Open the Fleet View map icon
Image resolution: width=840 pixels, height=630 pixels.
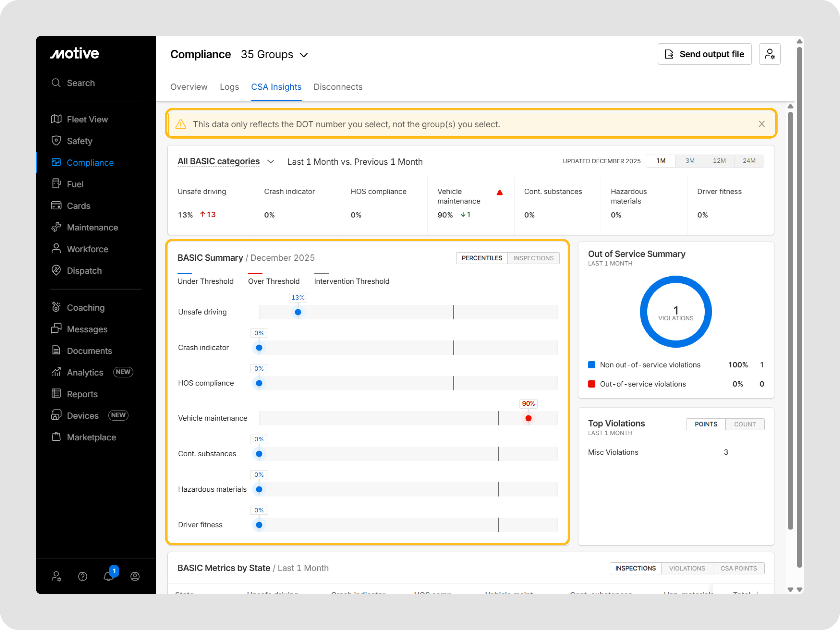pyautogui.click(x=56, y=119)
